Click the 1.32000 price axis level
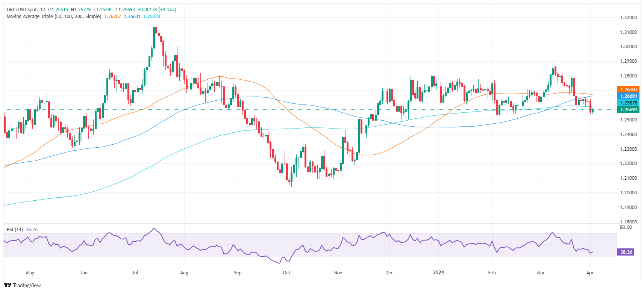 tap(628, 18)
